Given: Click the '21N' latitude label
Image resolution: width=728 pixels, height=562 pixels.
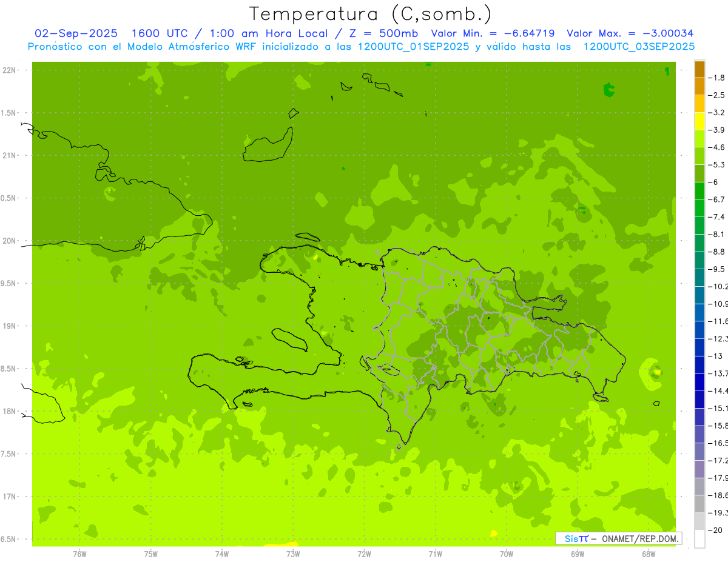Looking at the screenshot, I should [x=10, y=156].
